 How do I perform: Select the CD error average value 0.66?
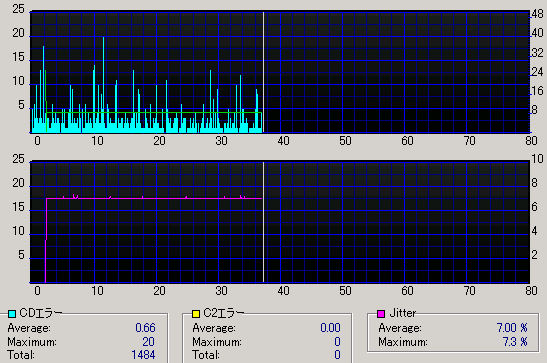145,328
